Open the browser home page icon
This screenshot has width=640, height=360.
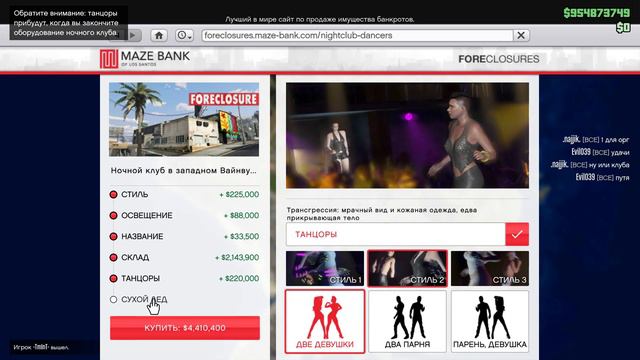click(159, 36)
